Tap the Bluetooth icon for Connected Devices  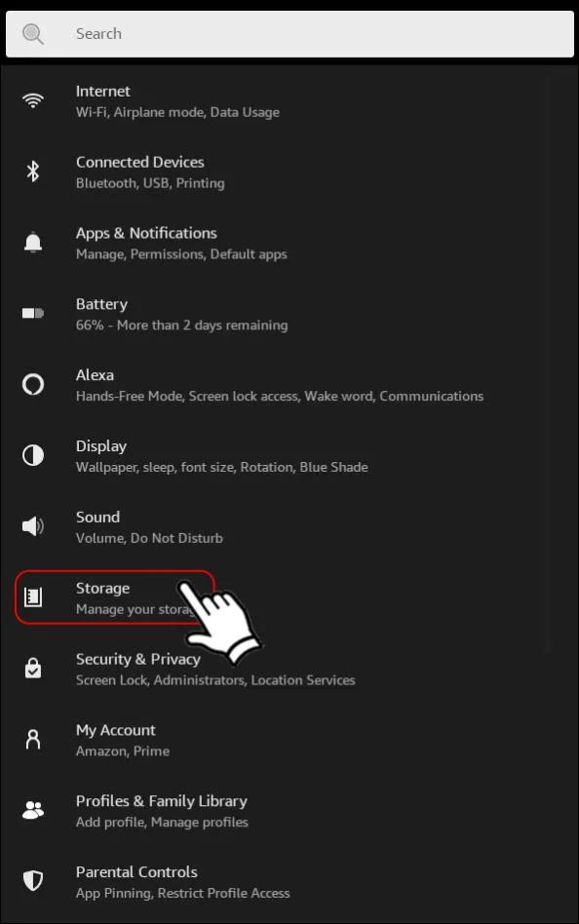coord(33,172)
